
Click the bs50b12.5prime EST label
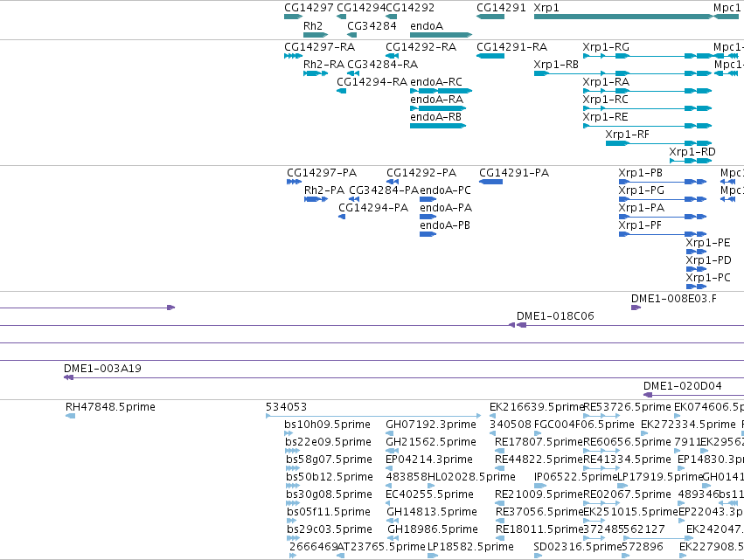pos(330,478)
